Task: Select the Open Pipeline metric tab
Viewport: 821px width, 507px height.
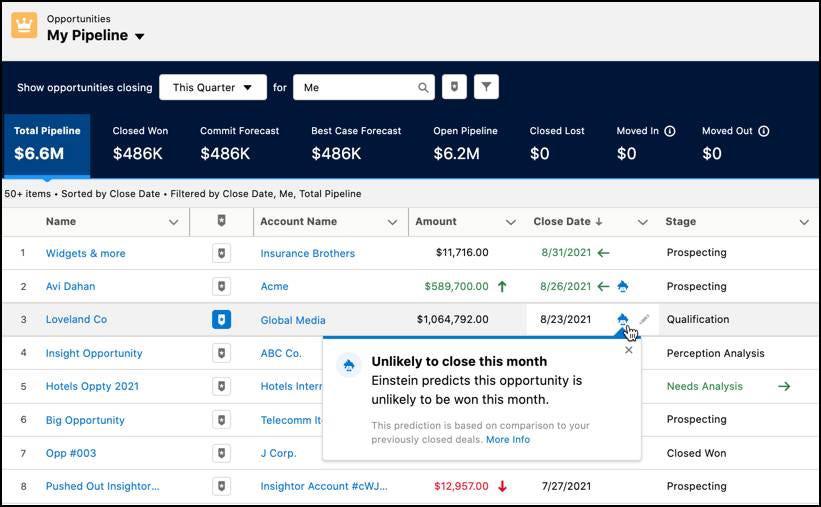Action: coord(465,143)
